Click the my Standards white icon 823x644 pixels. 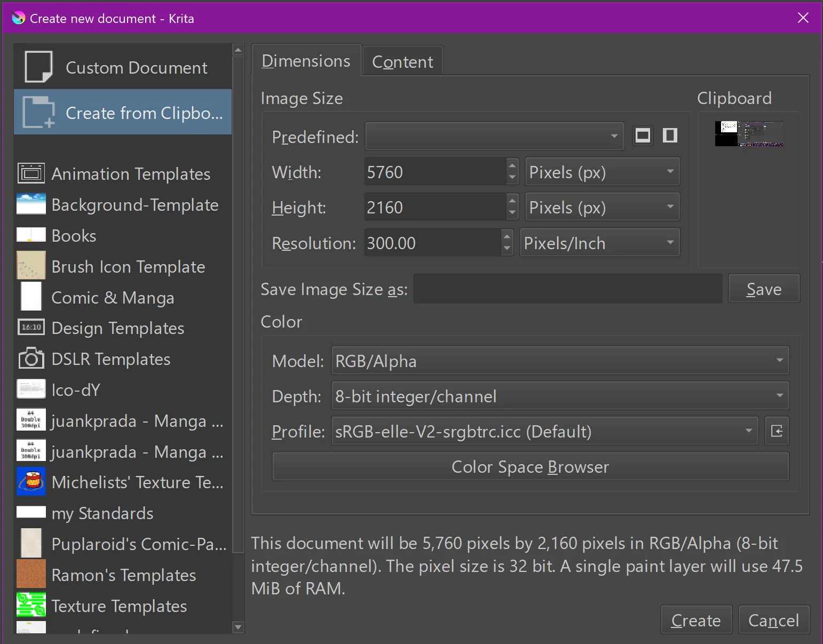click(x=31, y=512)
